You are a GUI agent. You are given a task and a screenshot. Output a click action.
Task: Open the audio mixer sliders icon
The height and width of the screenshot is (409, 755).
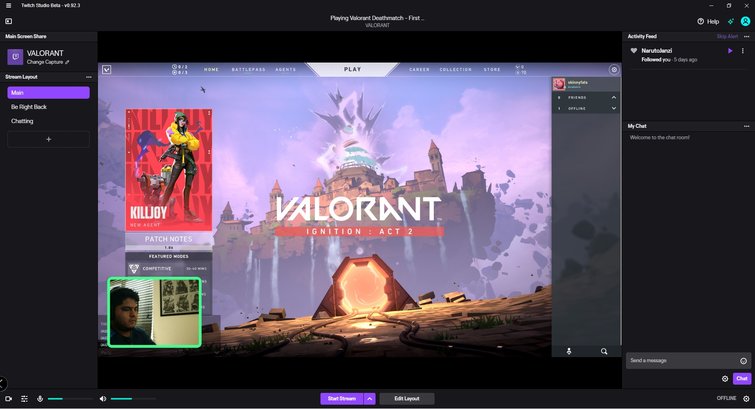pos(24,399)
